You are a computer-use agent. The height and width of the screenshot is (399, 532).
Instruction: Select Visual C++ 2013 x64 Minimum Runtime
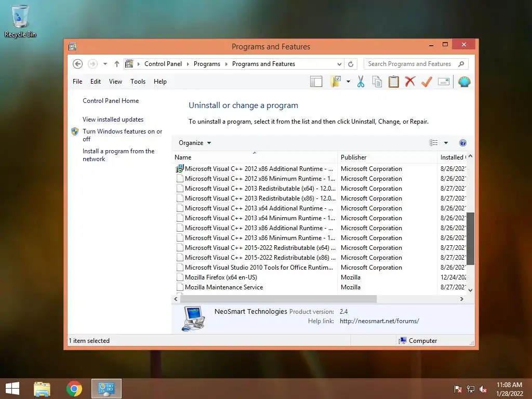click(255, 218)
